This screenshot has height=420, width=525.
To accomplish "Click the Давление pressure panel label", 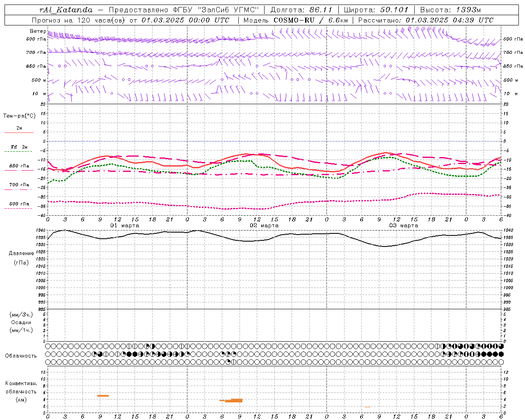I will coord(21,253).
